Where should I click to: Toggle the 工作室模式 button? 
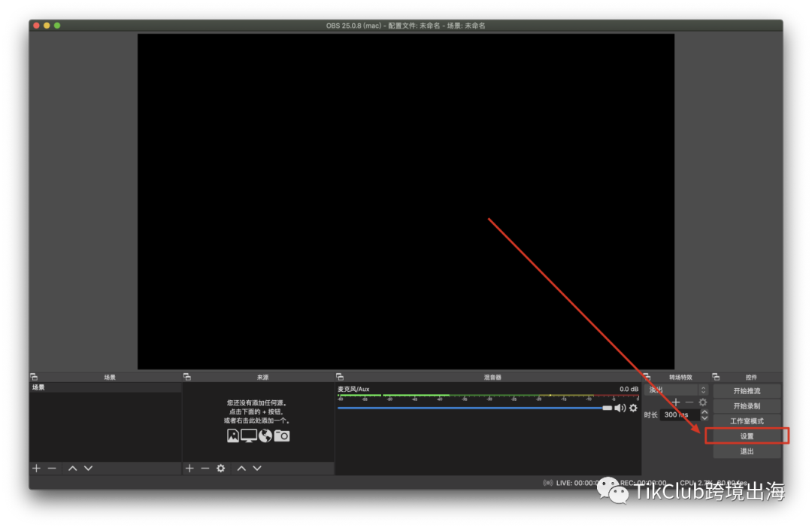click(x=747, y=421)
